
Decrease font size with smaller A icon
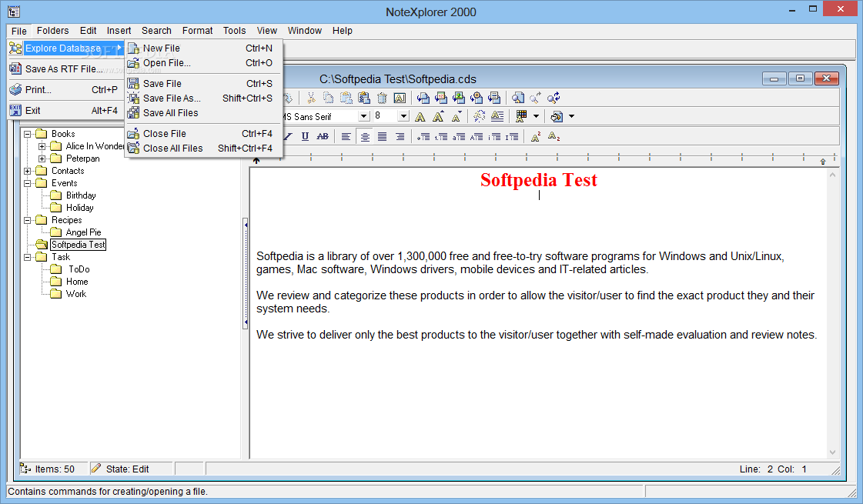pyautogui.click(x=457, y=117)
